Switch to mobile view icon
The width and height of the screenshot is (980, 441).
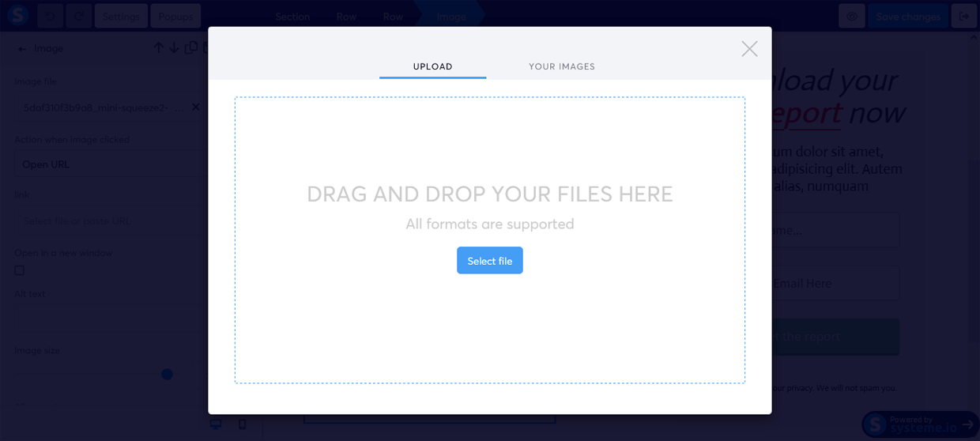click(x=243, y=424)
